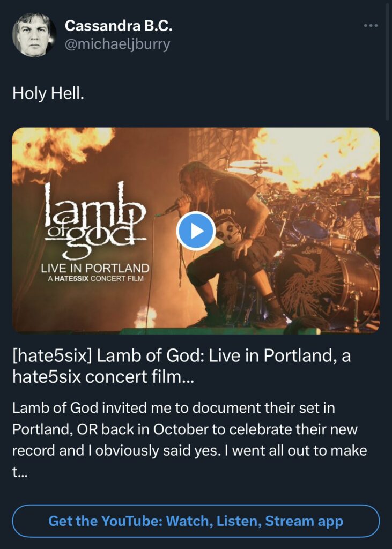This screenshot has height=549, width=392.
Task: Tap the 'LIVE IN PORTLAND' caption on the video
Action: (95, 268)
